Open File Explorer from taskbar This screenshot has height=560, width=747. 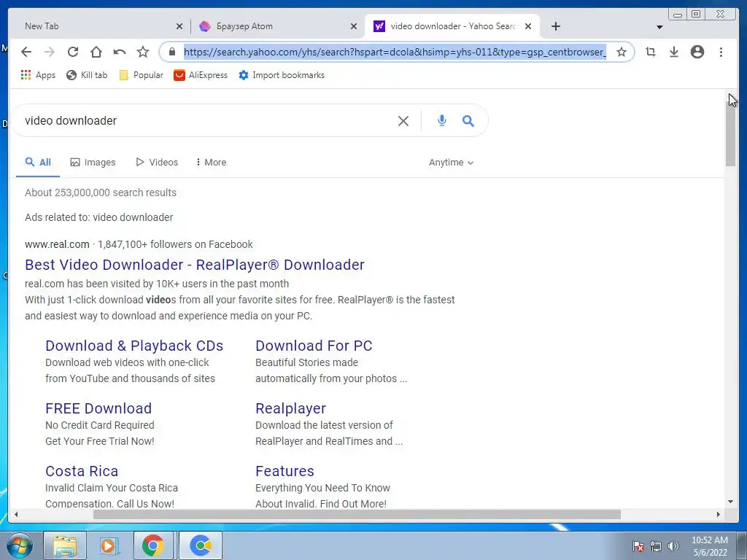(x=65, y=545)
